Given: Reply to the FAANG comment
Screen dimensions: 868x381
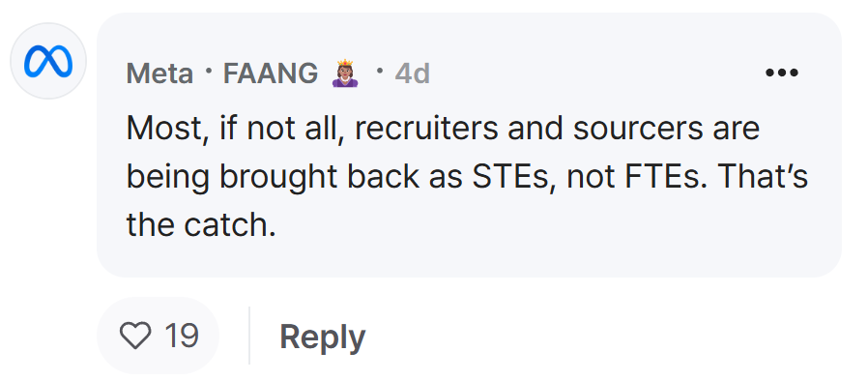Looking at the screenshot, I should (x=322, y=337).
